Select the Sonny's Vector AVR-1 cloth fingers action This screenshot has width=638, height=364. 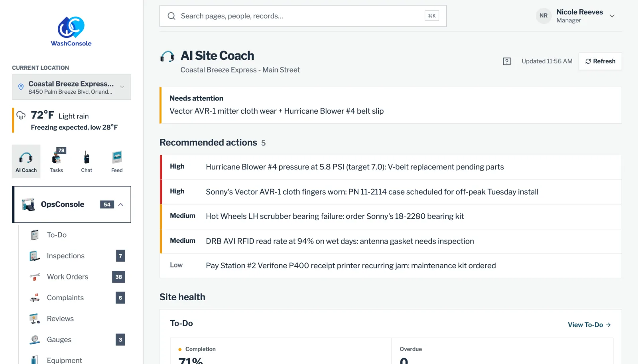click(391, 192)
